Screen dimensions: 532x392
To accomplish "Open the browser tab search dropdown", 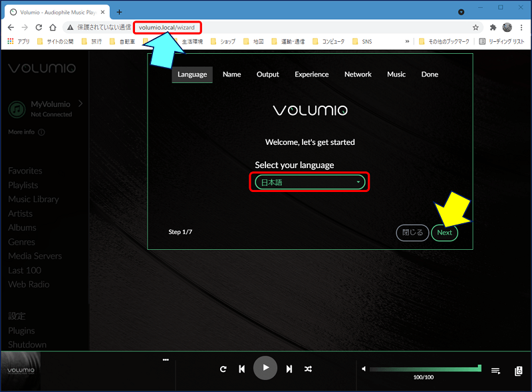I will coord(461,12).
